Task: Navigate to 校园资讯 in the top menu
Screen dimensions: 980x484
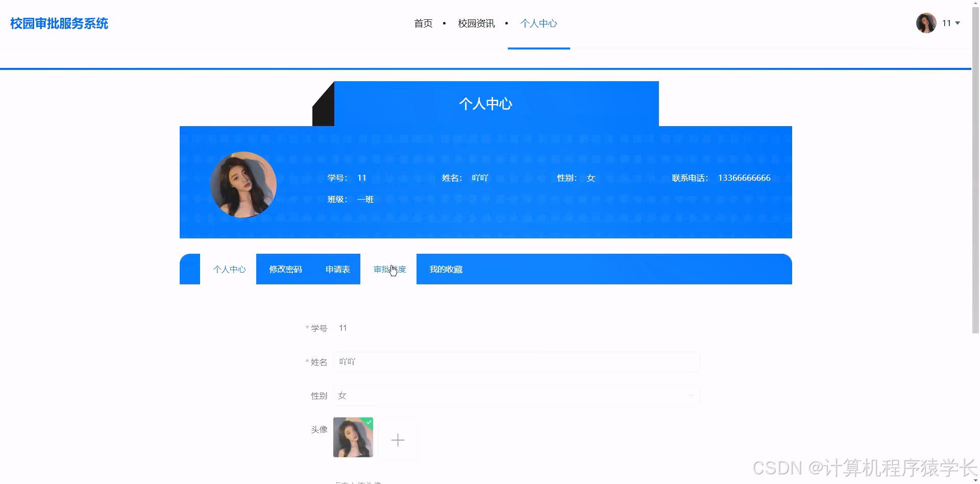Action: pyautogui.click(x=476, y=23)
